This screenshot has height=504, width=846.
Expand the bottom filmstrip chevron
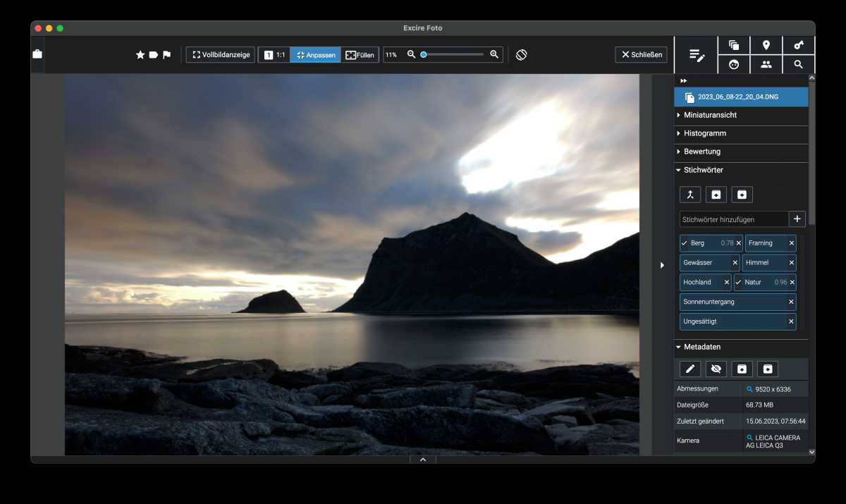pyautogui.click(x=423, y=460)
